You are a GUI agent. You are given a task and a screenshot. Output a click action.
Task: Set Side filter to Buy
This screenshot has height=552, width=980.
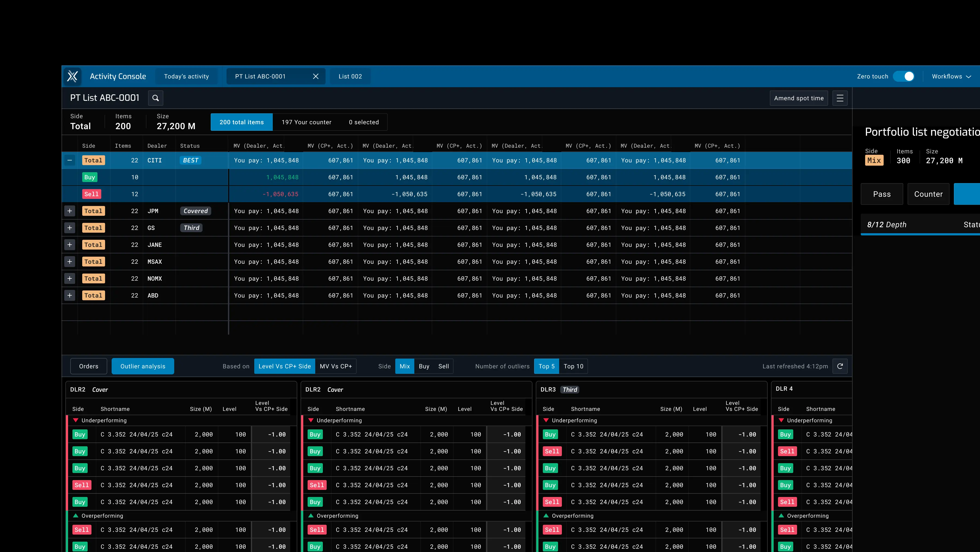424,366
